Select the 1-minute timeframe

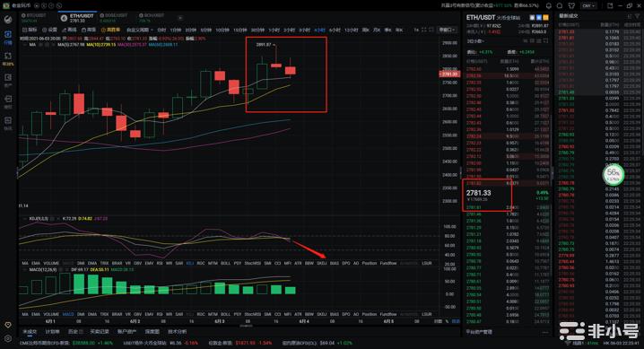pyautogui.click(x=176, y=30)
